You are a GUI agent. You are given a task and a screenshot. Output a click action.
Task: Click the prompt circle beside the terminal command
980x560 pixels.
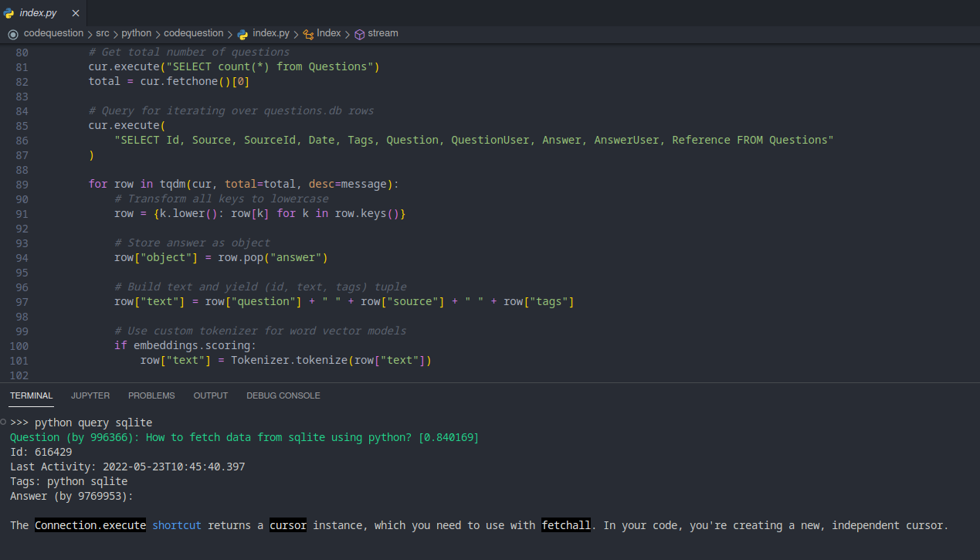click(x=3, y=423)
